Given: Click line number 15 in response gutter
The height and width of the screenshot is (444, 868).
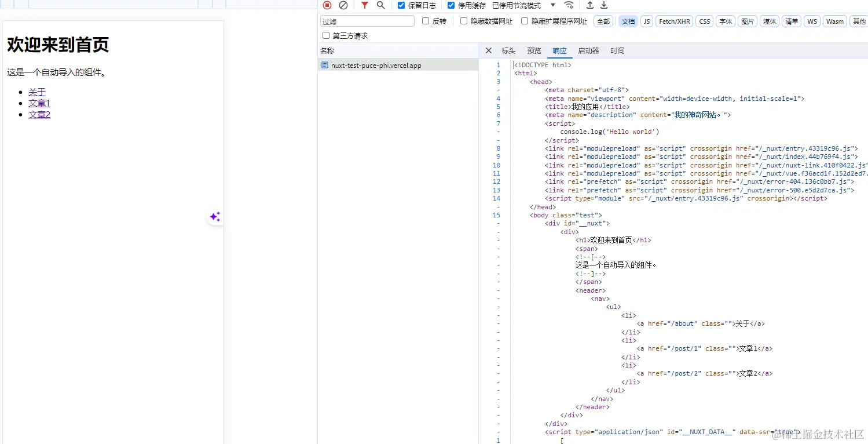Looking at the screenshot, I should (x=497, y=215).
